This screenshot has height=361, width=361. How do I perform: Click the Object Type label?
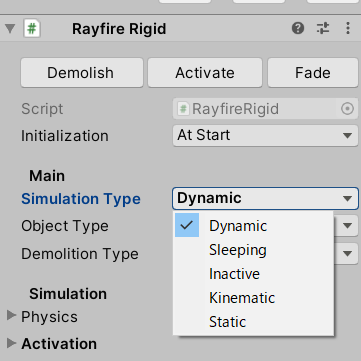coord(65,226)
